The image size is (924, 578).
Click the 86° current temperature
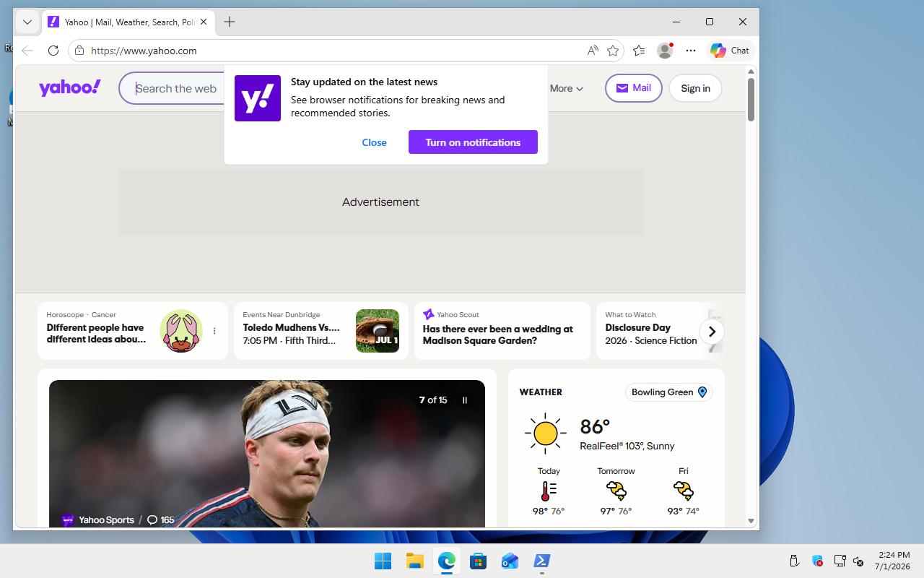(x=595, y=426)
